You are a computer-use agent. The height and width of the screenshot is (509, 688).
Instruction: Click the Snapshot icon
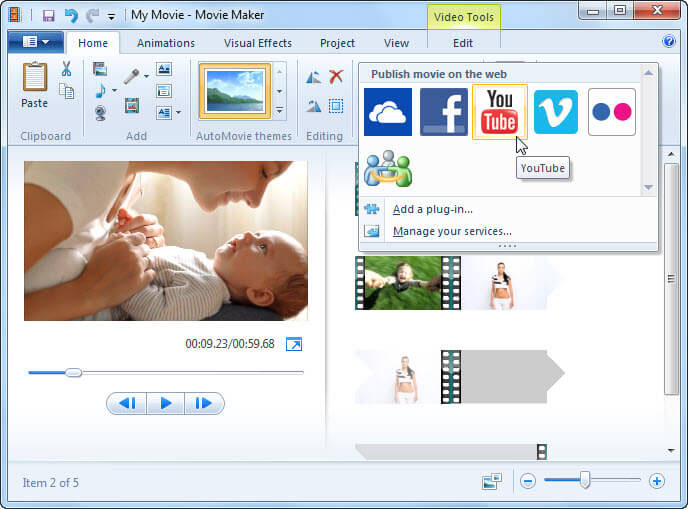tap(132, 105)
